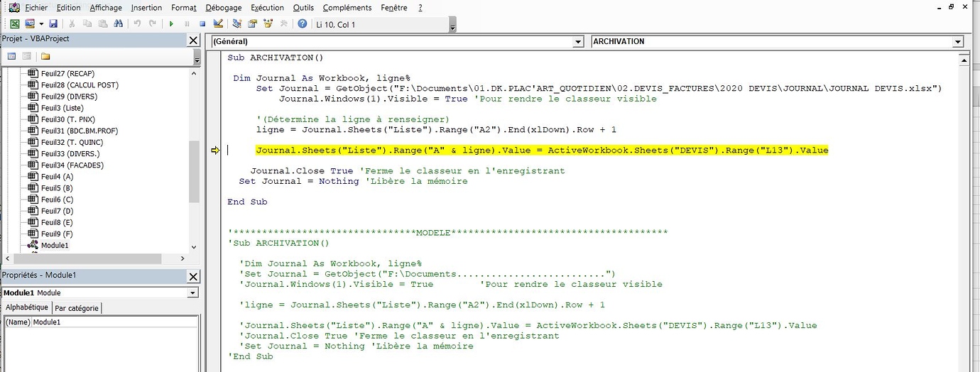Select Feuil9 (F) in project tree
The image size is (980, 372).
[x=57, y=234]
